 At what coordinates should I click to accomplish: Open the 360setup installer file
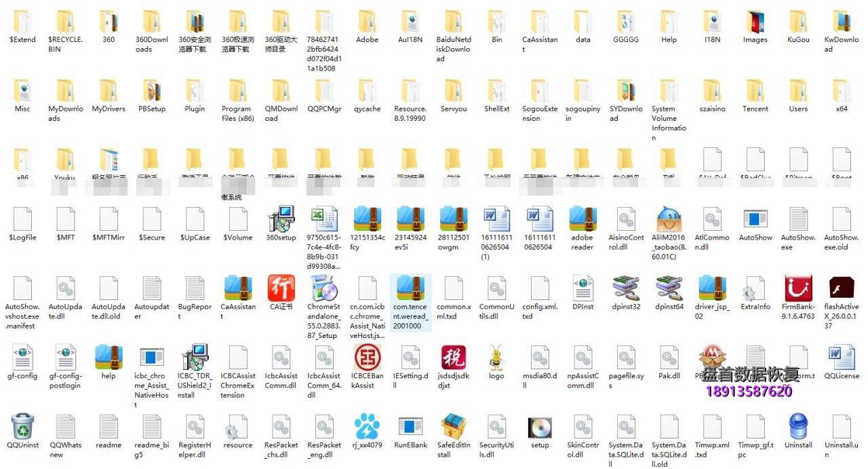281,219
